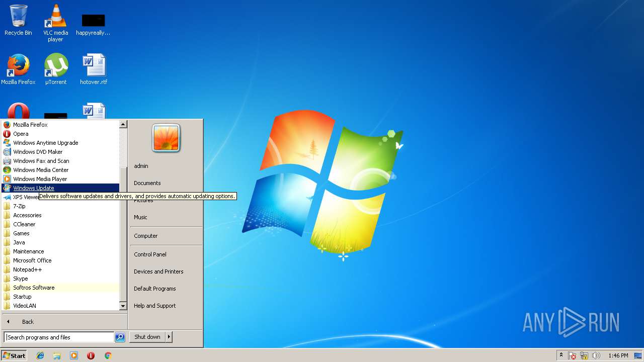
Task: Click the Search programs and files box
Action: click(x=59, y=337)
